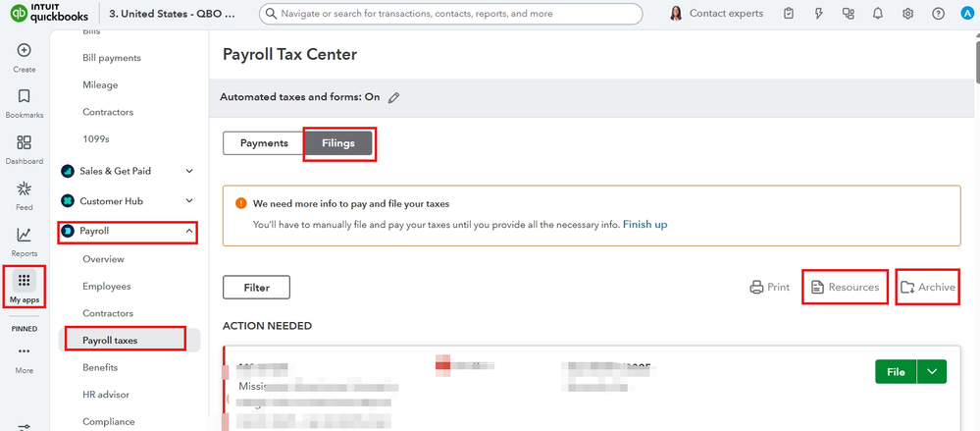This screenshot has height=431, width=980.
Task: Collapse the Payroll menu section
Action: [x=189, y=231]
